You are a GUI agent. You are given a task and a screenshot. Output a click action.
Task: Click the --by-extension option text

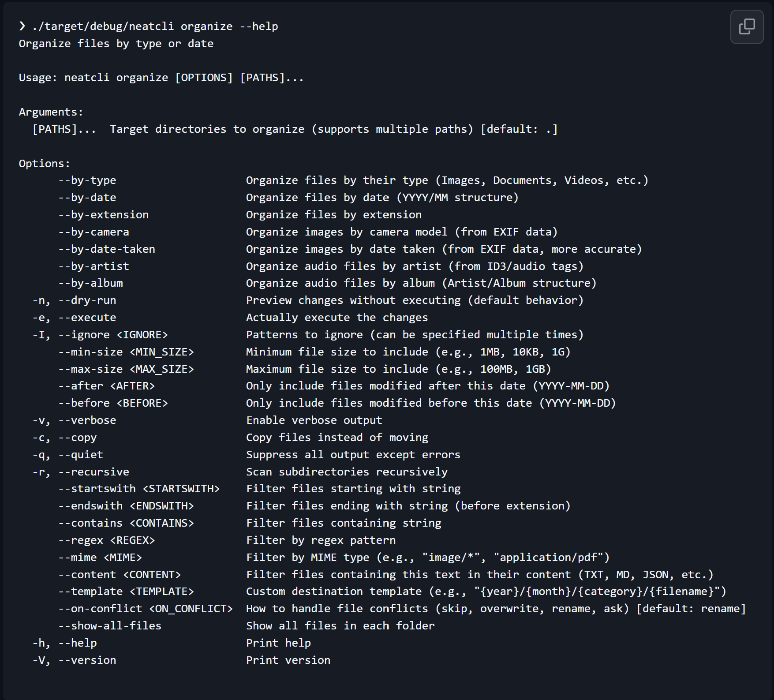tap(103, 215)
